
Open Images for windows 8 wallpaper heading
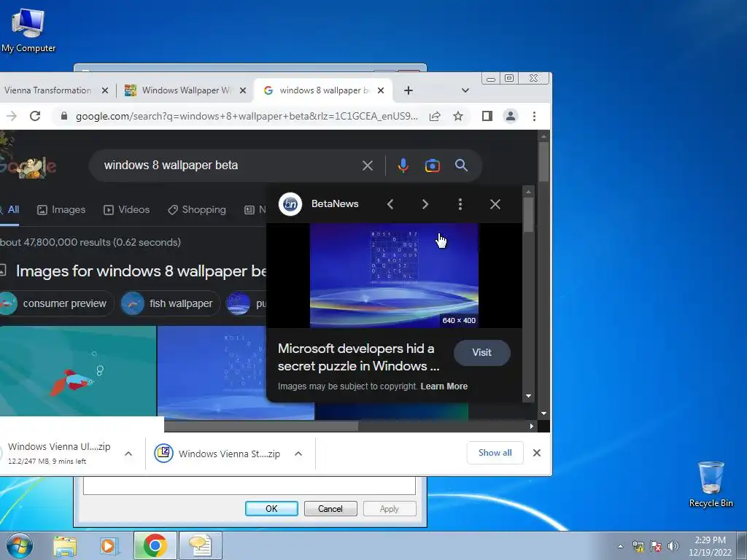point(141,271)
